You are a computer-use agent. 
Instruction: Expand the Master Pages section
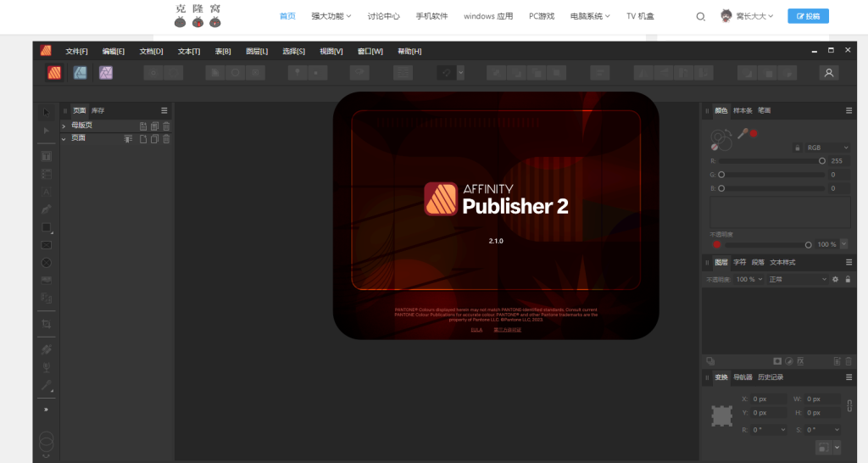(x=64, y=126)
